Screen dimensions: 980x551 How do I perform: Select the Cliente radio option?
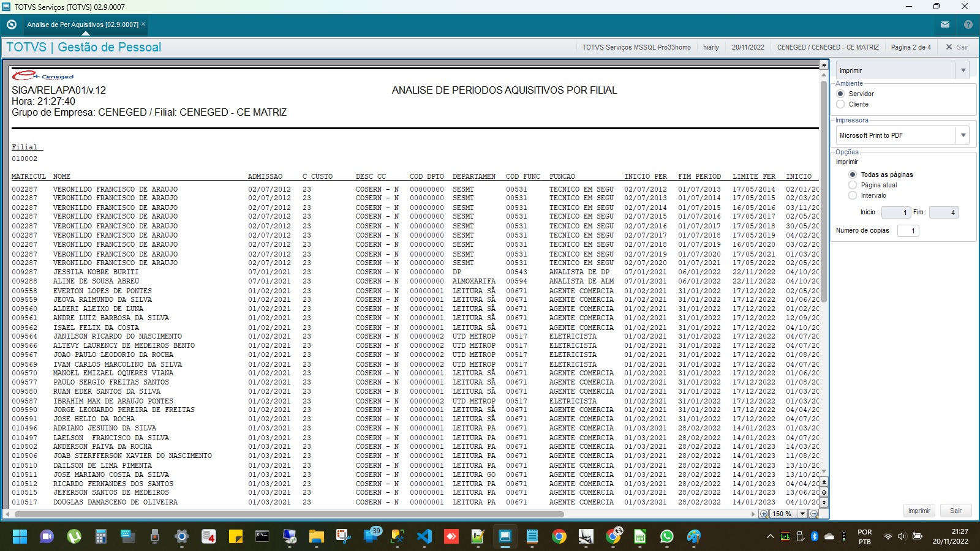pos(840,104)
